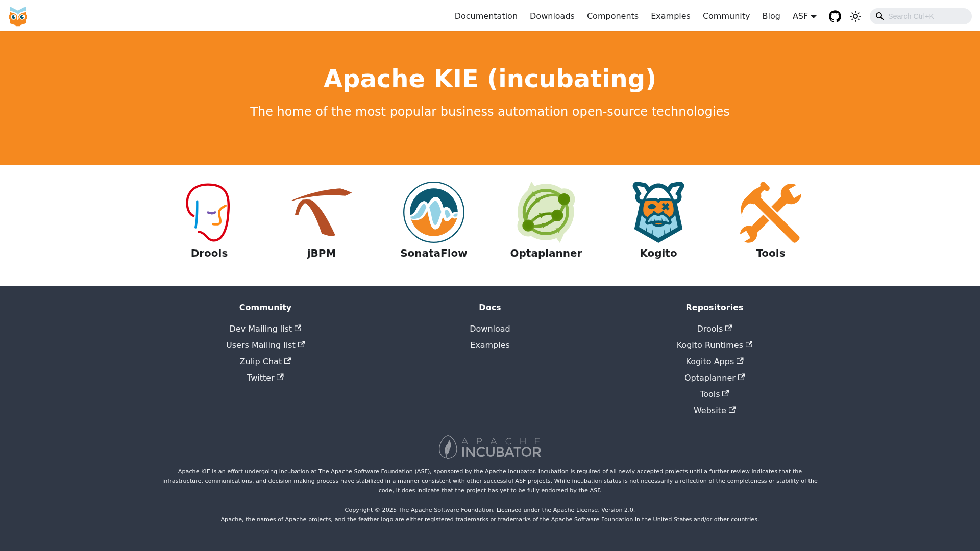Open the Zulip Chat link
980x551 pixels.
[265, 361]
